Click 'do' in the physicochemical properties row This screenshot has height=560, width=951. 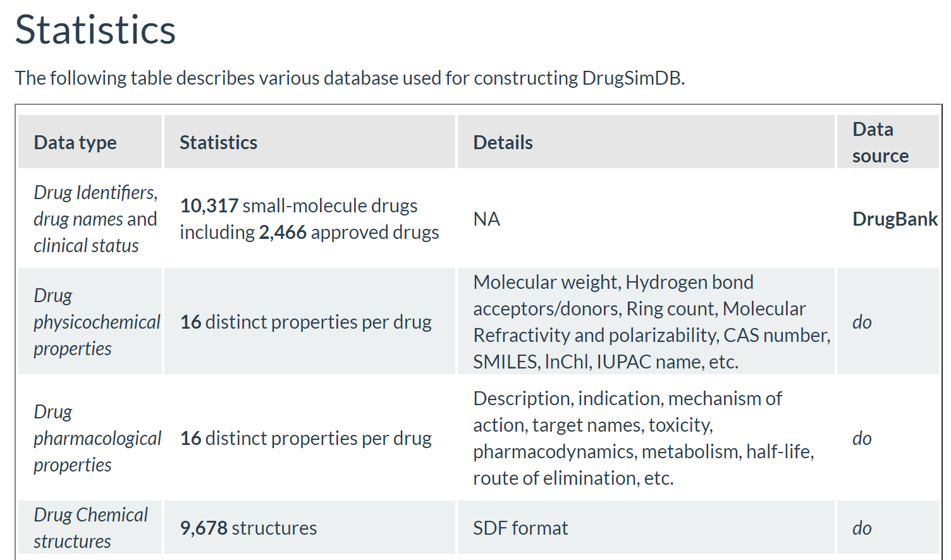(x=862, y=322)
